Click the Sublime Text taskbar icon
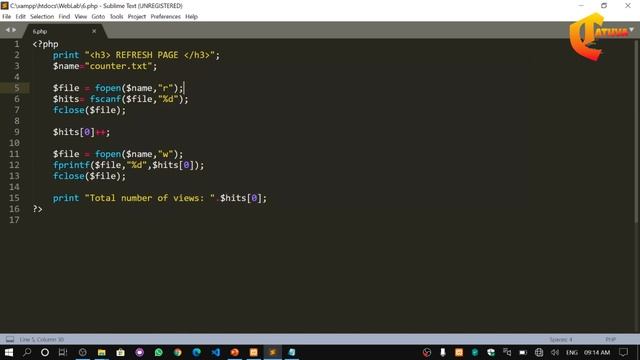The image size is (640, 360). coord(273,352)
